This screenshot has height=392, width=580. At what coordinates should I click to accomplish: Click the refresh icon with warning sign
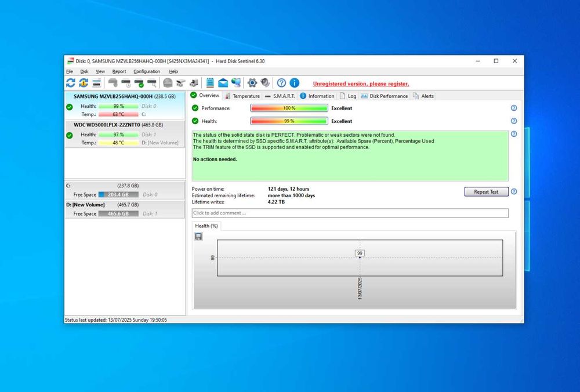[x=84, y=83]
